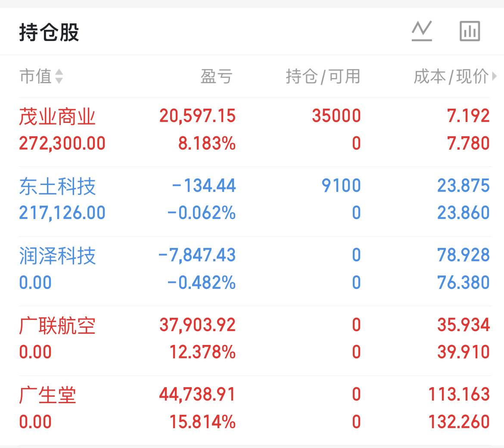Click 茂业商业 profit value 20,597.15
This screenshot has width=504, height=448.
(197, 116)
